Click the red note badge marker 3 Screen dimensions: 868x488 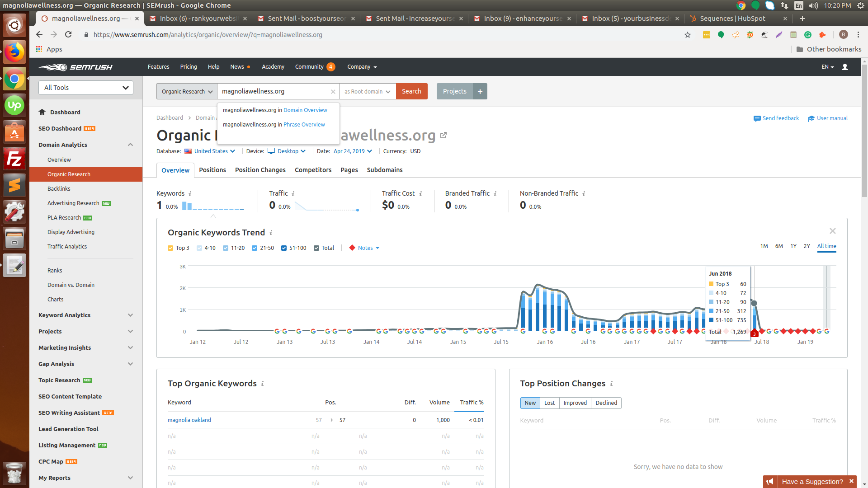pyautogui.click(x=755, y=334)
